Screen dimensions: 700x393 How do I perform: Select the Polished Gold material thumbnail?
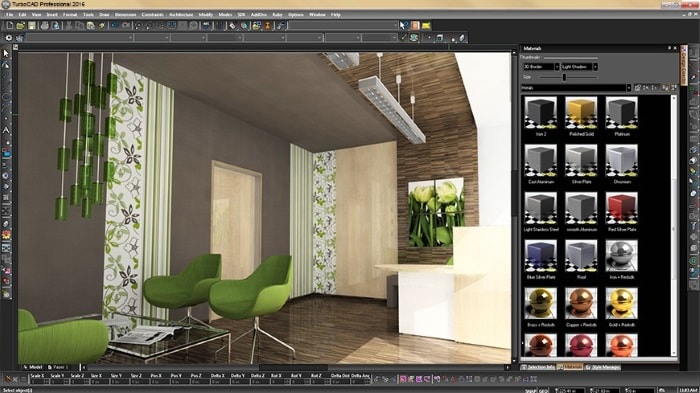581,113
